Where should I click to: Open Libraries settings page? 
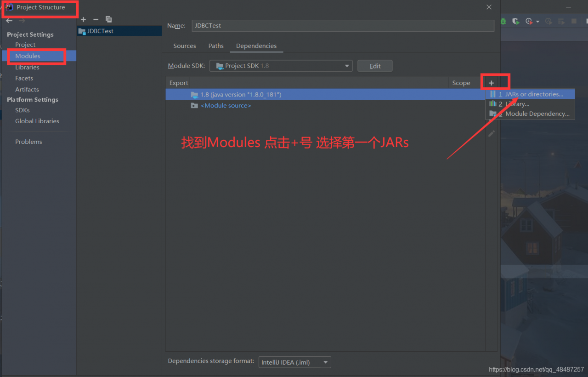coord(27,67)
